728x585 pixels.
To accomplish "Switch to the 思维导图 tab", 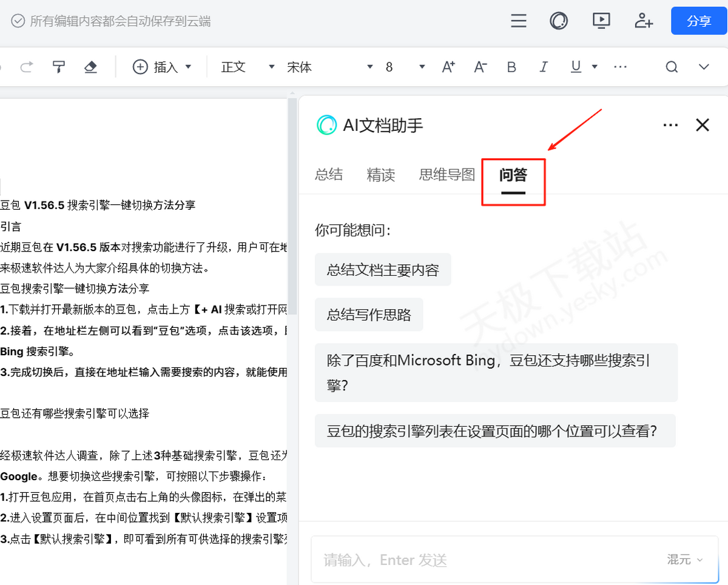I will (x=447, y=175).
